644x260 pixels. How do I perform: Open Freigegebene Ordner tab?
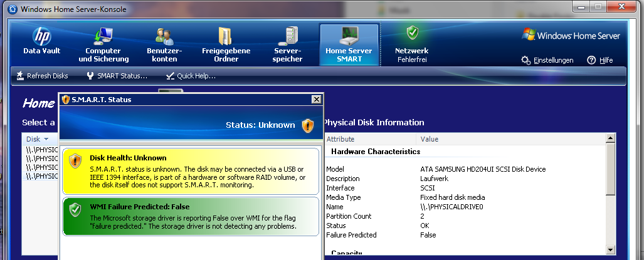[226, 44]
